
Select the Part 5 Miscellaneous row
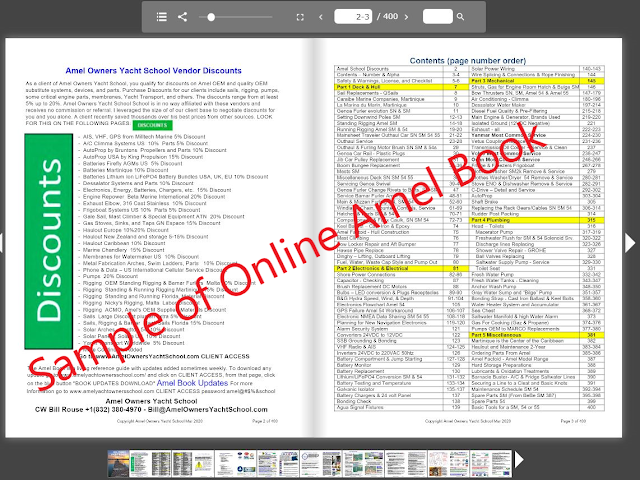(x=537, y=335)
